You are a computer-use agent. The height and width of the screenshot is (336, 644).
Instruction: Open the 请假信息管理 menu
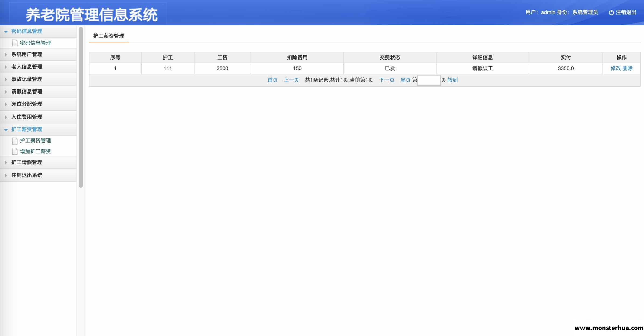(x=38, y=92)
